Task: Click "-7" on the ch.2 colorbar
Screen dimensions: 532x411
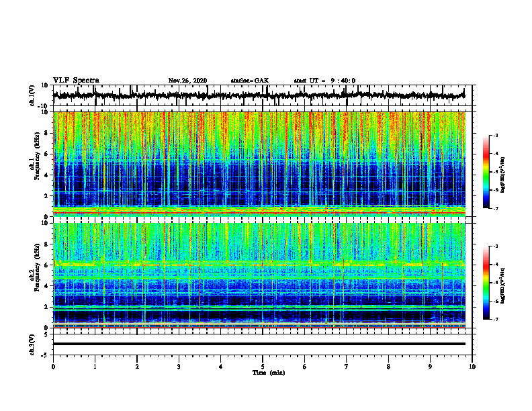Action: (496, 320)
